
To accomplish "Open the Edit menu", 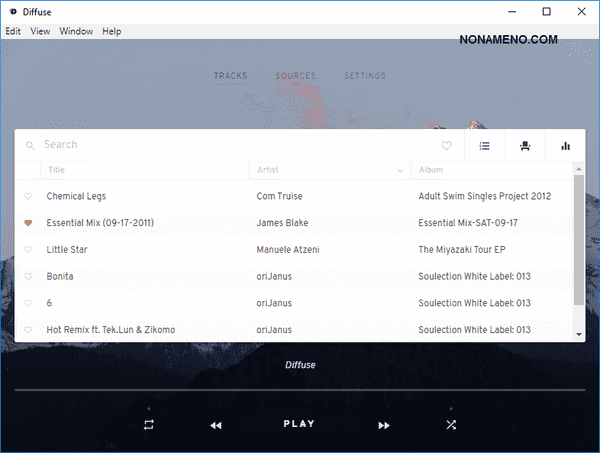I will pos(13,31).
